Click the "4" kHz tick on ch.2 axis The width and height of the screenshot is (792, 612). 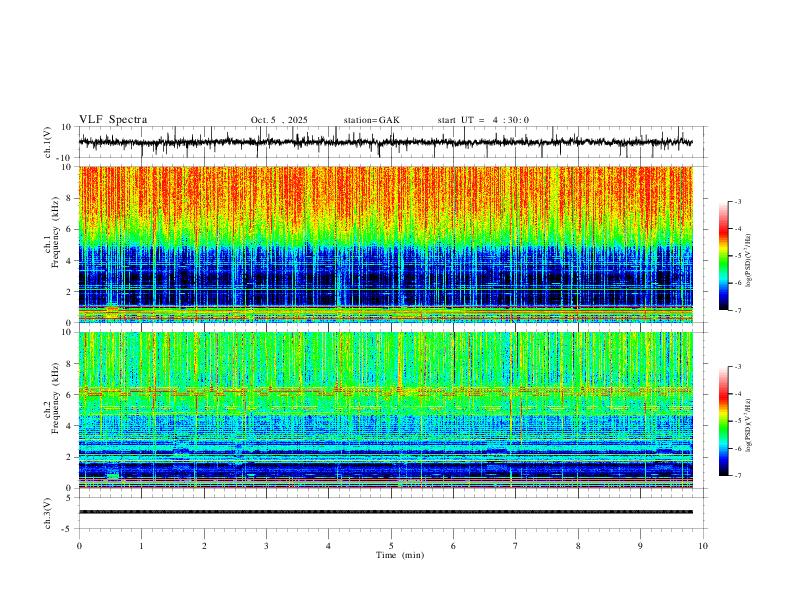pyautogui.click(x=70, y=426)
